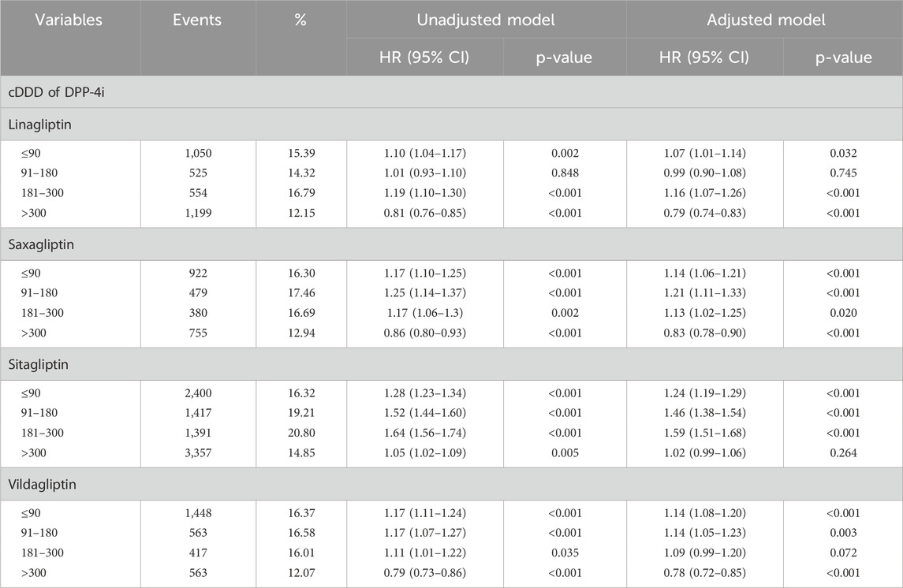
Task: Click the p-value 0.005
Action: (x=565, y=453)
